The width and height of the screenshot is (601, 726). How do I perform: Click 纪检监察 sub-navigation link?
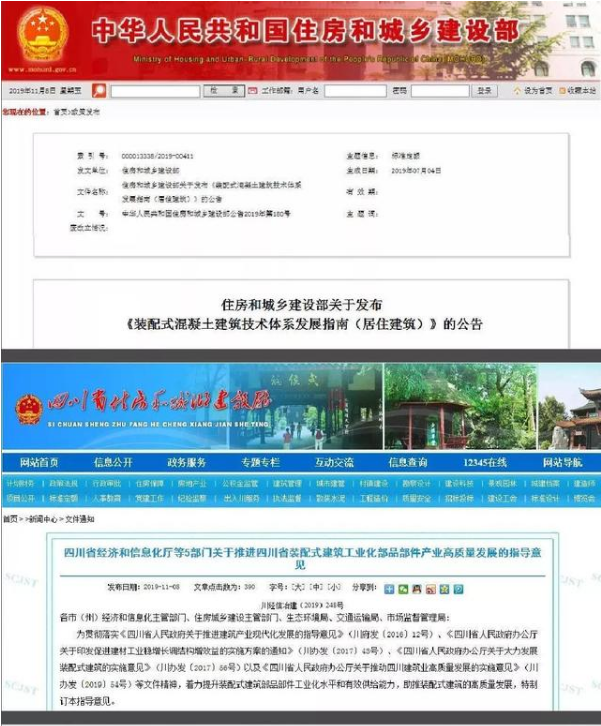pyautogui.click(x=192, y=498)
